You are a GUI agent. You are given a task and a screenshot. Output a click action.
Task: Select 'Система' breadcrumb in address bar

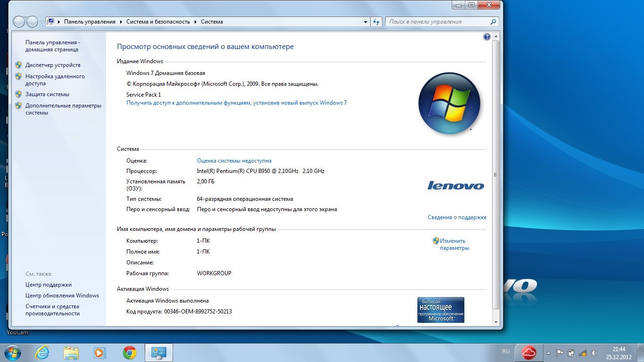pos(212,22)
